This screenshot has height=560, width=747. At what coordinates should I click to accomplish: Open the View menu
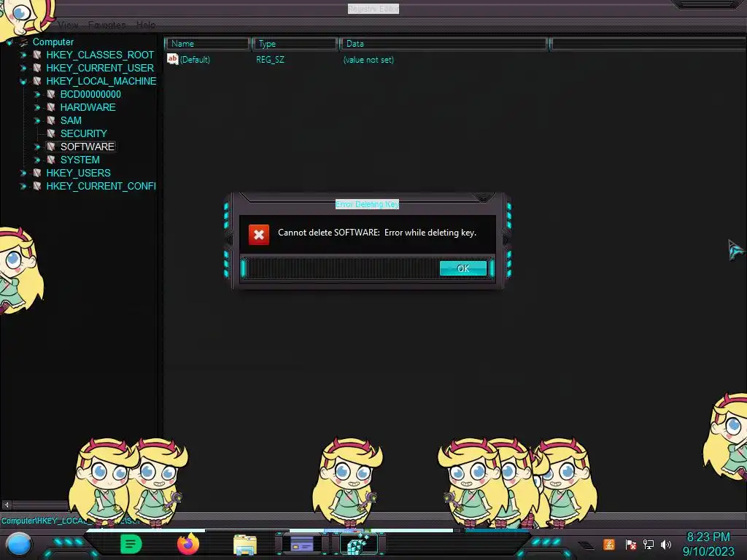coord(68,25)
